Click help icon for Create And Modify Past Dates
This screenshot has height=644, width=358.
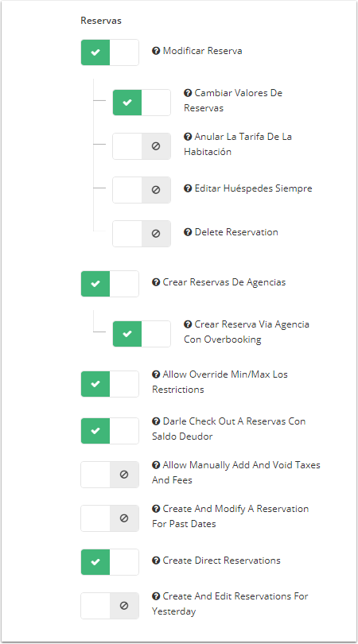point(156,510)
